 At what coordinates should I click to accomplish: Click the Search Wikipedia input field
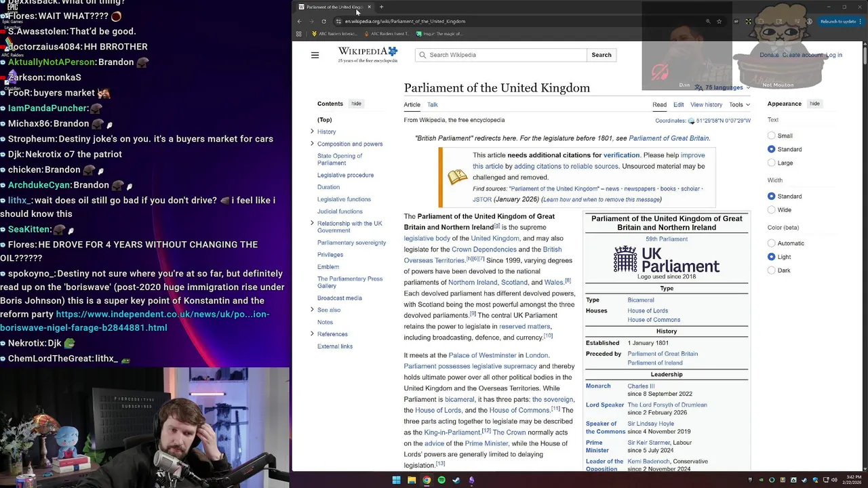tap(500, 55)
